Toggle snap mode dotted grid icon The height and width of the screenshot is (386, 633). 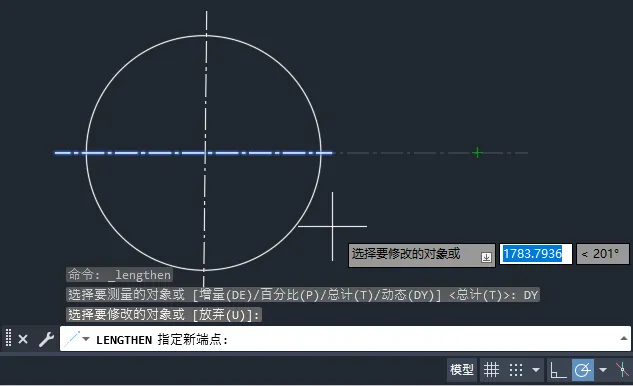click(516, 370)
